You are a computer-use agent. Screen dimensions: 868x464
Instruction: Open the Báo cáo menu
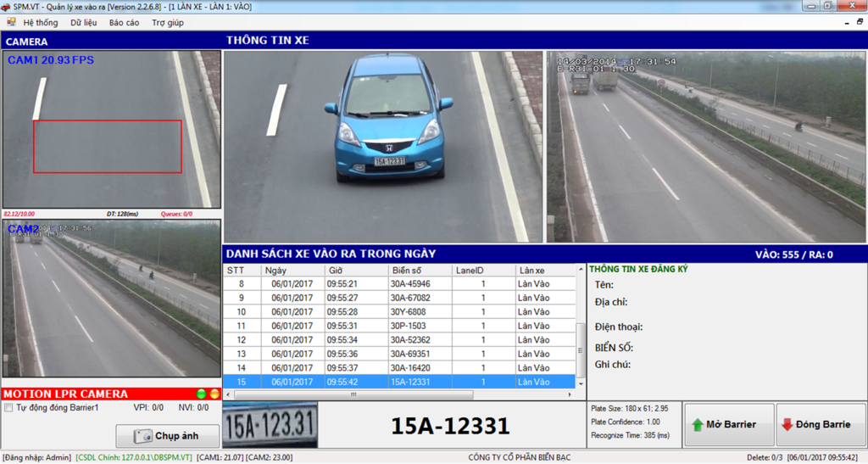point(124,23)
